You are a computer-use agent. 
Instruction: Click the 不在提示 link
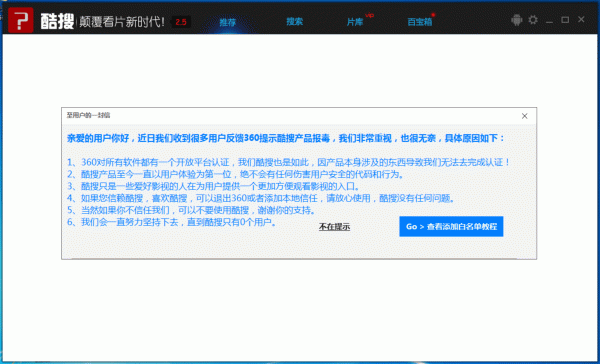tap(334, 227)
